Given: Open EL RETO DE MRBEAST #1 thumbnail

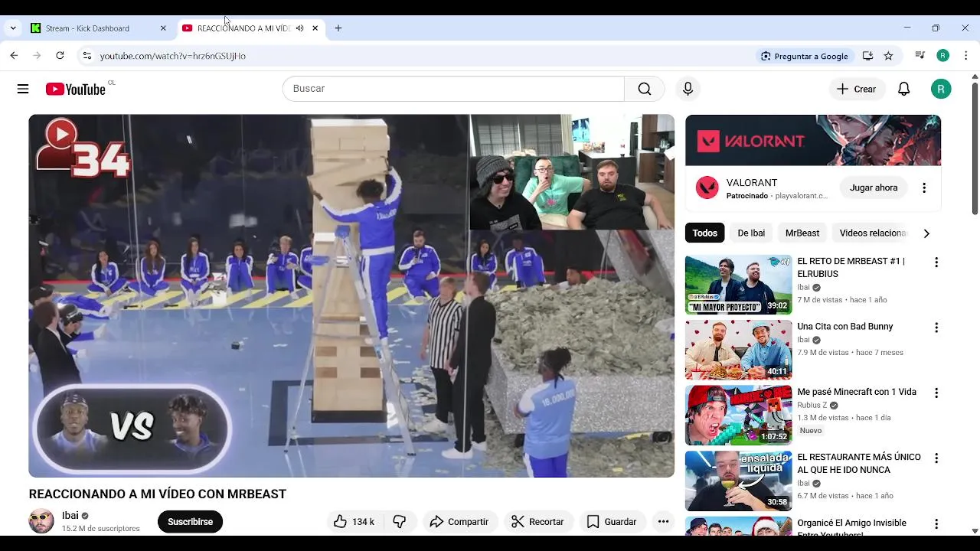Looking at the screenshot, I should pyautogui.click(x=738, y=285).
